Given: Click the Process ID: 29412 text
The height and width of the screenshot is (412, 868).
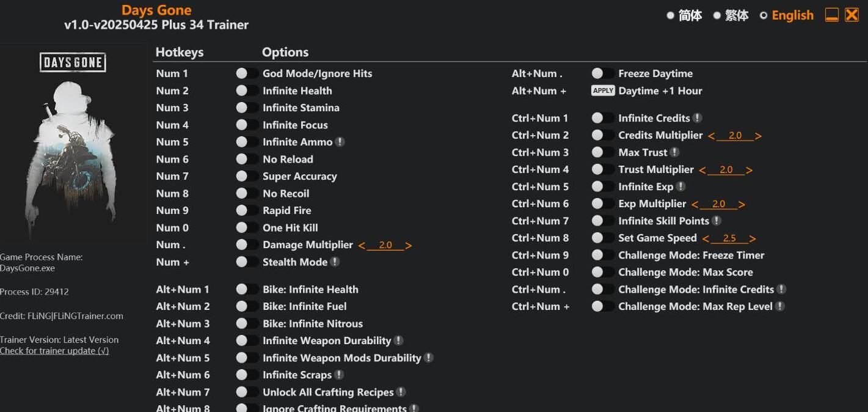Looking at the screenshot, I should pyautogui.click(x=34, y=292).
